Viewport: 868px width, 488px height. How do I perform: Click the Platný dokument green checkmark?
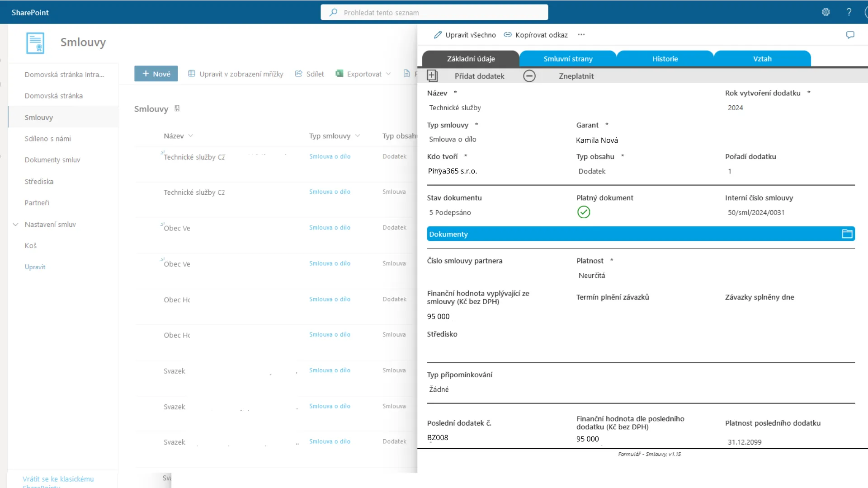(x=584, y=212)
